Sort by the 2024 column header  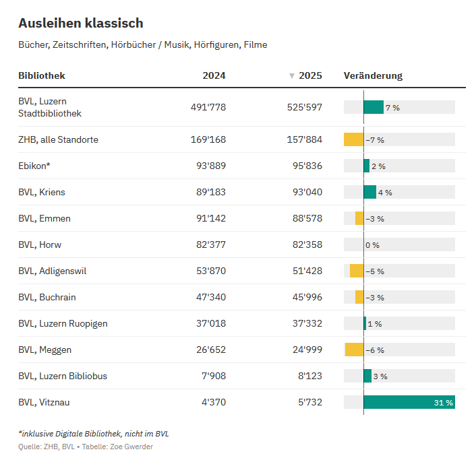tap(214, 75)
